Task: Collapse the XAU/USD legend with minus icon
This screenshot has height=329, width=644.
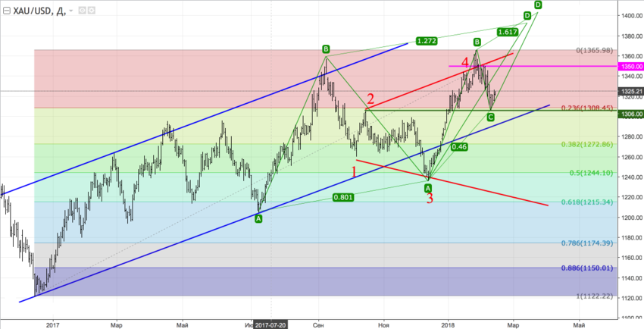Action: point(7,11)
